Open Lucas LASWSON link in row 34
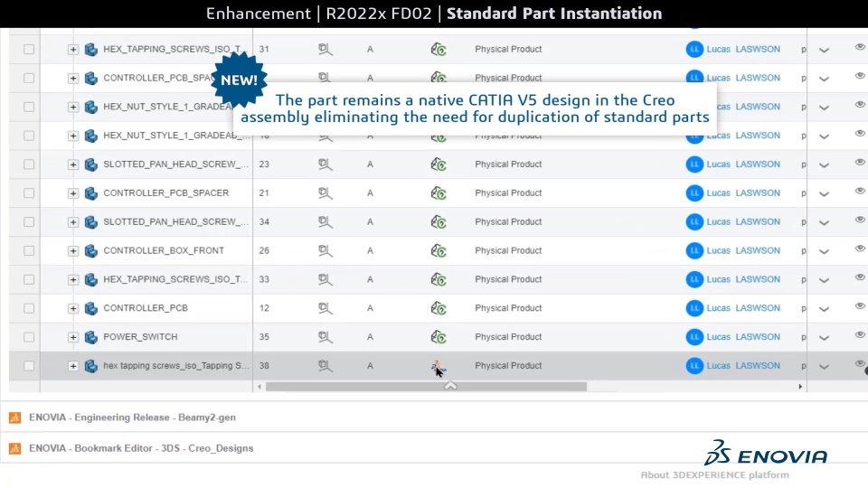The image size is (868, 488). click(743, 222)
